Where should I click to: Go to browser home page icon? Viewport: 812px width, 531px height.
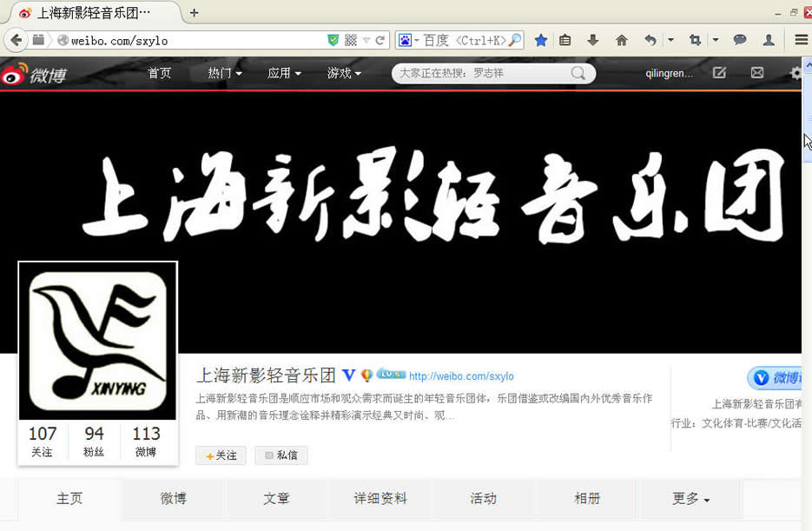(x=622, y=40)
